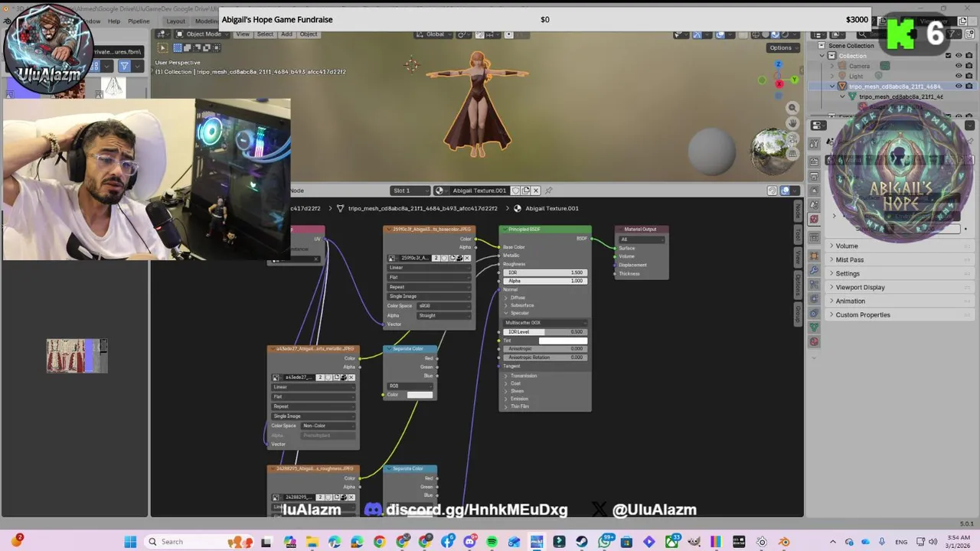The image size is (980, 551).
Task: Unlink the Abigail Texture.001 material with X
Action: click(x=535, y=191)
